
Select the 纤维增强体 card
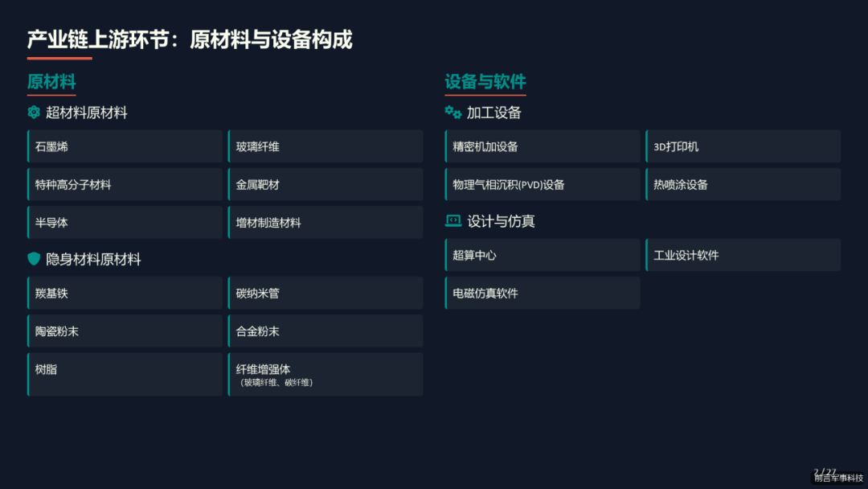(x=325, y=374)
